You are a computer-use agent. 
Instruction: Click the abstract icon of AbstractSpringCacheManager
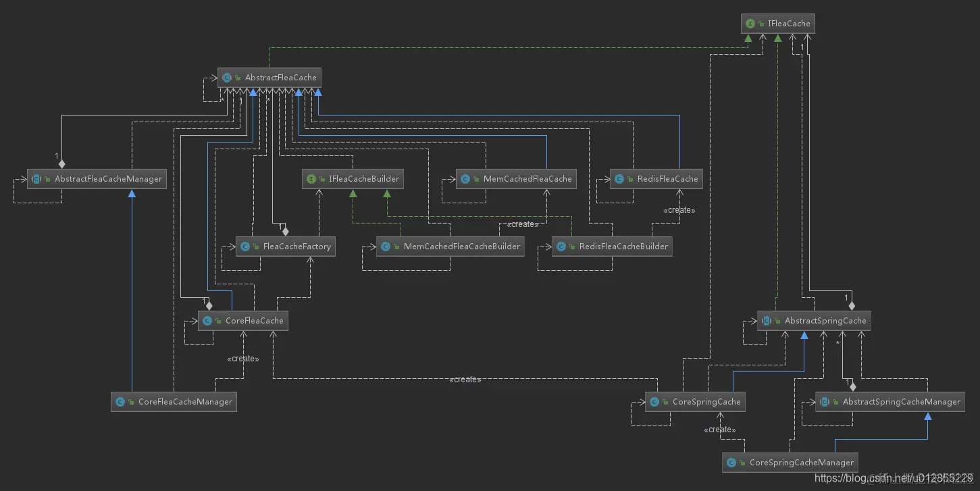(825, 402)
